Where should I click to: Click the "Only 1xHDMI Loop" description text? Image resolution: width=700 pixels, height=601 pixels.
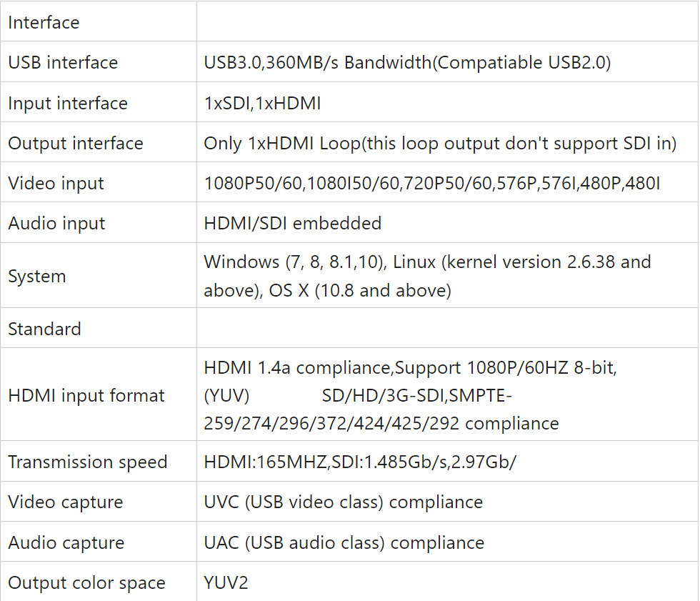[440, 143]
